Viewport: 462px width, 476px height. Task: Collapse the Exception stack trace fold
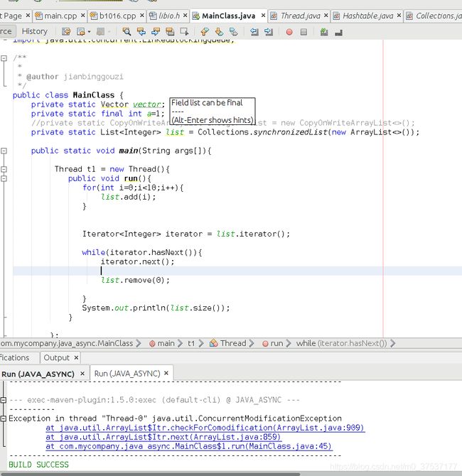4,418
